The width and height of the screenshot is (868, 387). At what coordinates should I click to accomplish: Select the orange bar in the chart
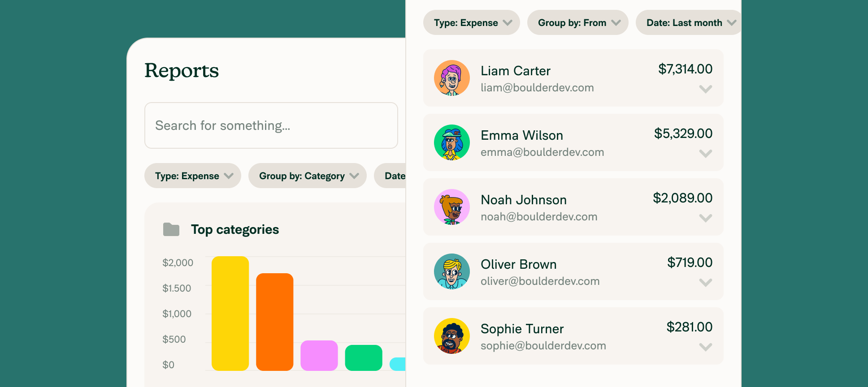[x=274, y=322]
